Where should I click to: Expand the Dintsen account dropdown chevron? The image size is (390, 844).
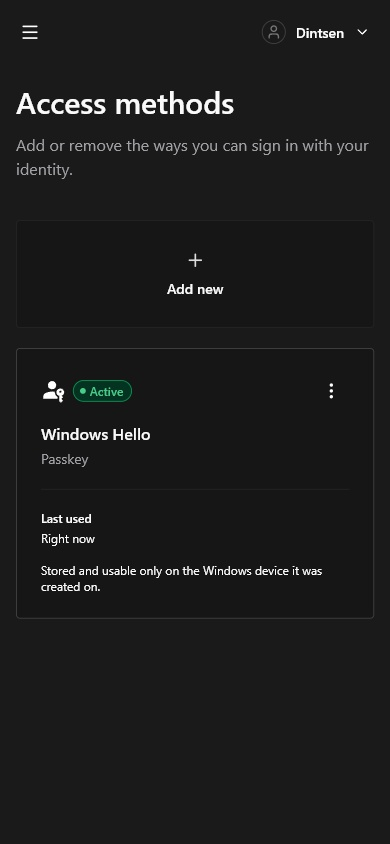coord(363,32)
